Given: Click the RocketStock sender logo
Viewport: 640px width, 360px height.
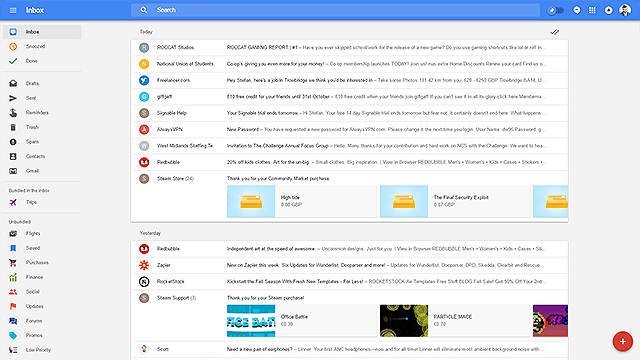Looking at the screenshot, I should coord(144,282).
